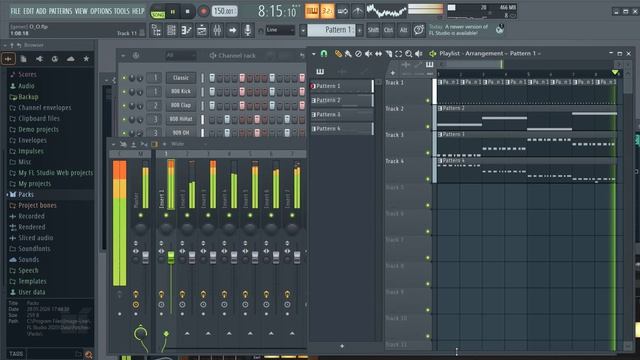This screenshot has height=360, width=640.
Task: Open the PATTERNS menu
Action: (60, 11)
